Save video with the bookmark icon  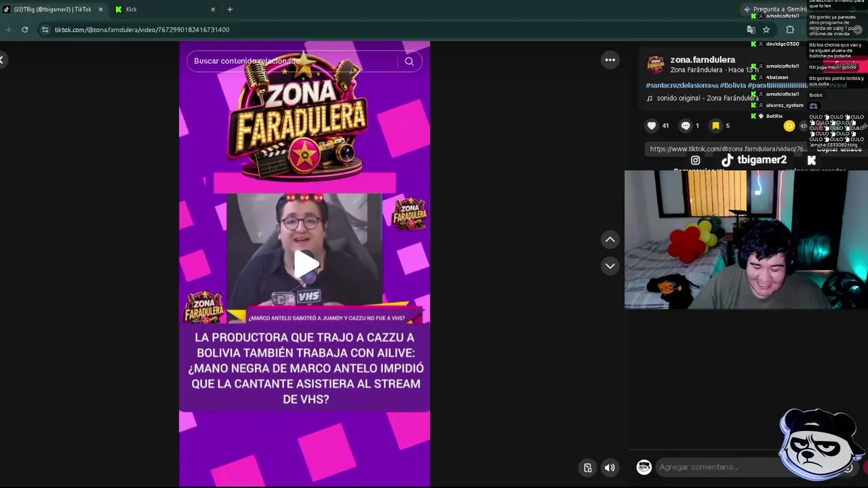tap(715, 125)
